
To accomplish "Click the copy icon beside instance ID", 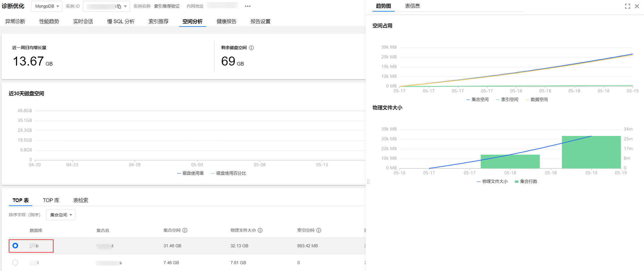I will [119, 6].
